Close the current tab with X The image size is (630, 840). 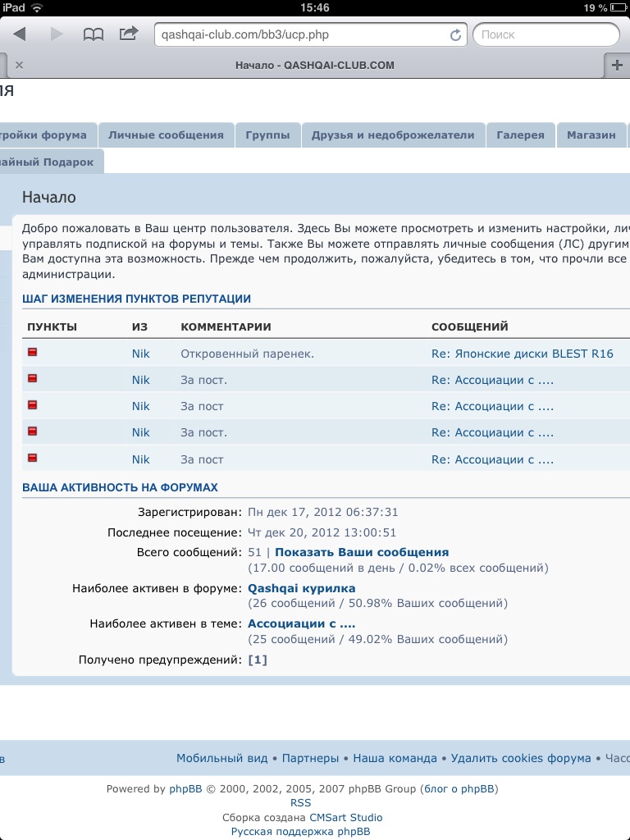[x=20, y=66]
